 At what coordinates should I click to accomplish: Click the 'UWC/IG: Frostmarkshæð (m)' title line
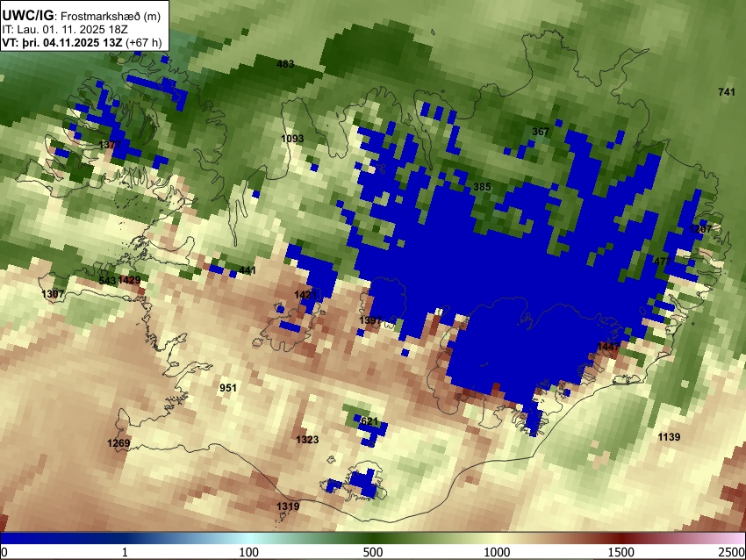click(x=82, y=16)
